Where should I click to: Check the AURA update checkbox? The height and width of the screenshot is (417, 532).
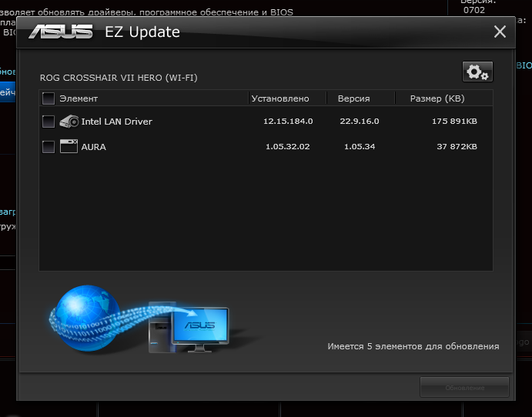point(49,147)
